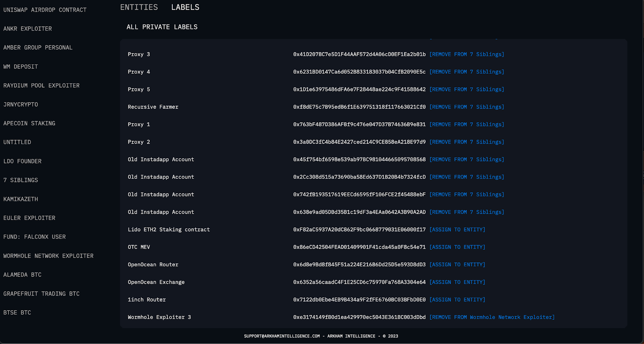
Task: Open AMBER GROUP PERSONAL sidebar entry
Action: [38, 47]
